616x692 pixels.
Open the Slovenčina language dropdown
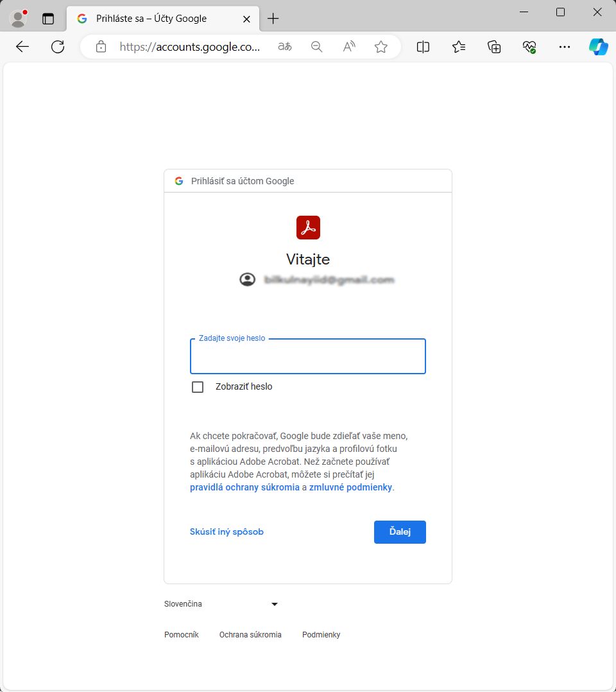(221, 603)
